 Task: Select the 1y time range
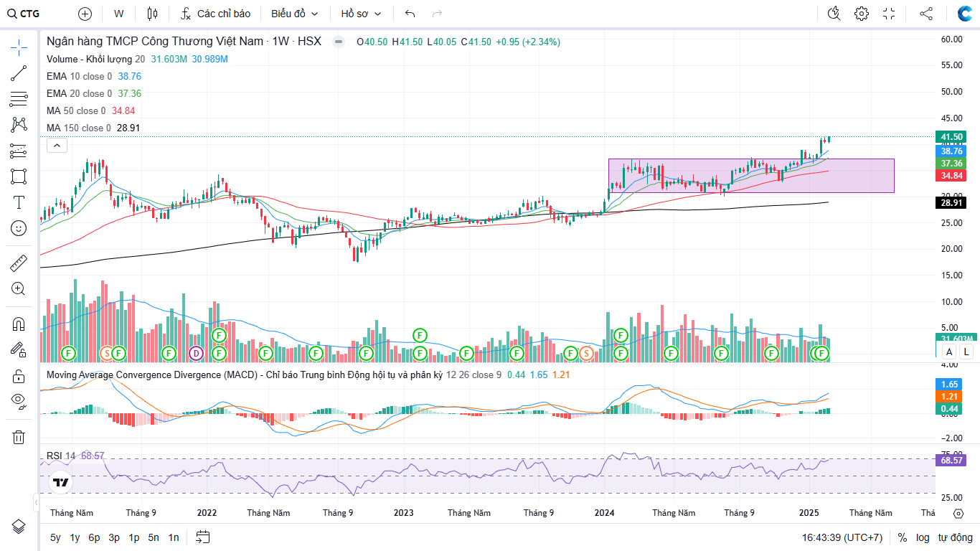[75, 537]
